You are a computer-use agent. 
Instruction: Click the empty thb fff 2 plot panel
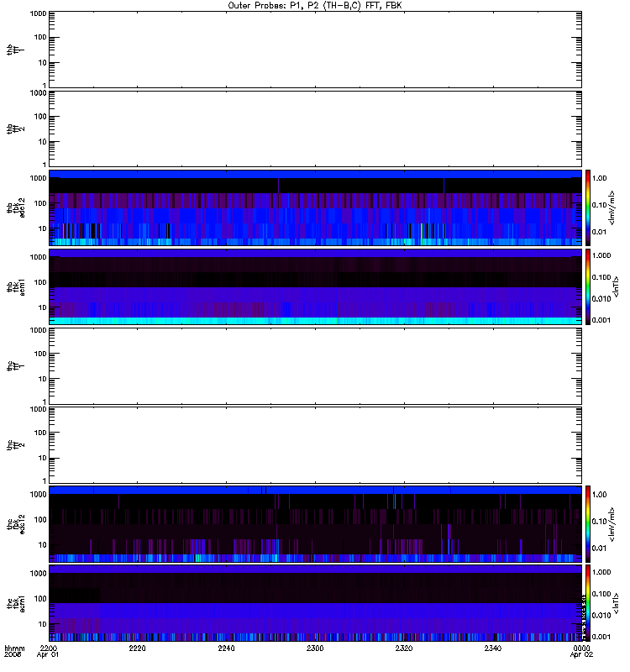(315, 129)
